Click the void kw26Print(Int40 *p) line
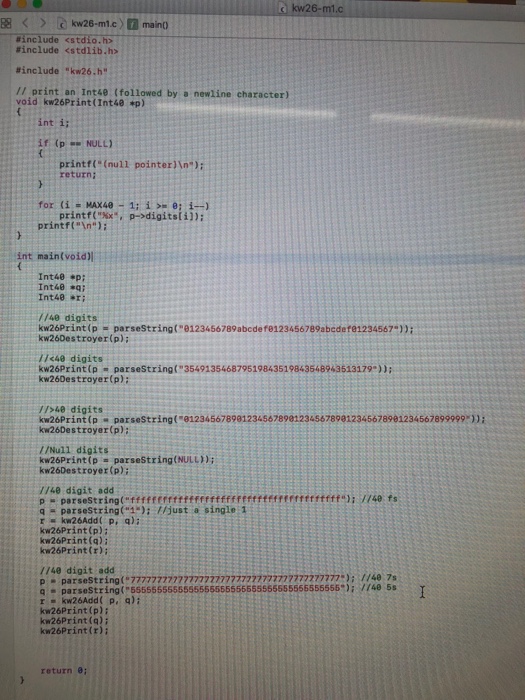This screenshot has height=700, width=525. pyautogui.click(x=80, y=103)
